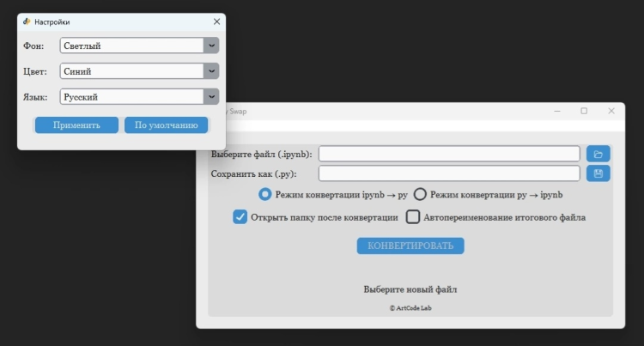
Task: Close the Настройки dialog window
Action: [217, 21]
